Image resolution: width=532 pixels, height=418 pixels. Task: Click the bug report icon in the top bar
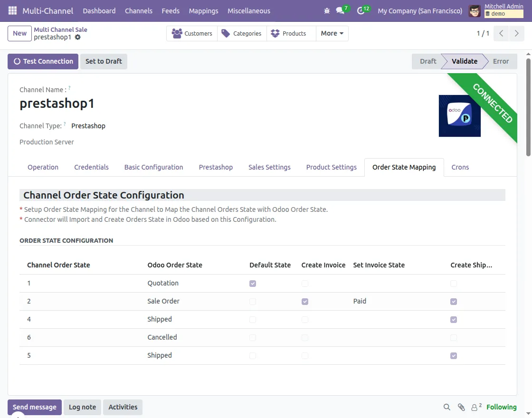pos(326,10)
